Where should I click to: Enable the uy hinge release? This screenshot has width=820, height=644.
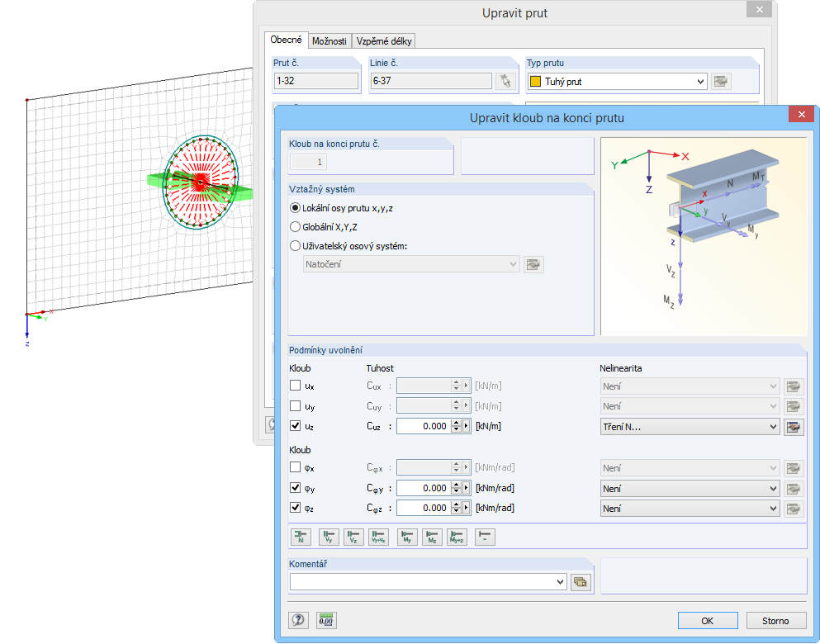point(296,406)
